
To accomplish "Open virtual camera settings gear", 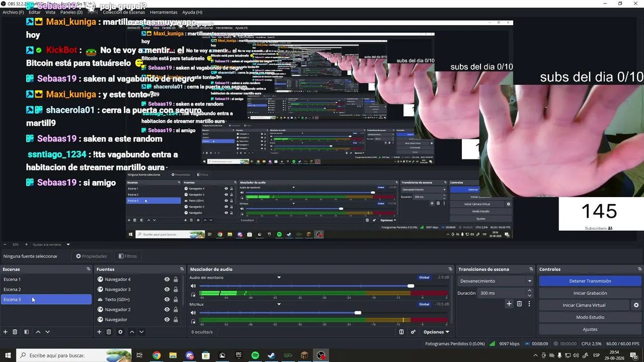I will point(636,305).
